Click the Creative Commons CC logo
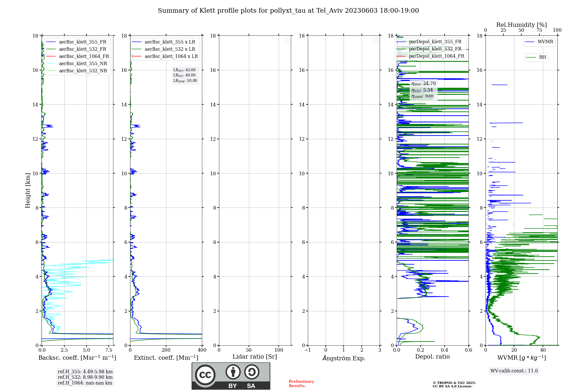Viewport: 577px width, 392px height. 205,375
